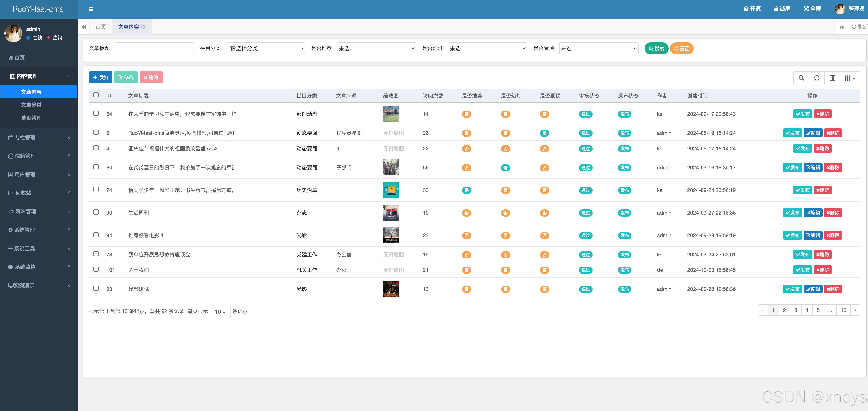This screenshot has height=411, width=868.
Task: Click the 文章标题 search input field
Action: coord(154,49)
